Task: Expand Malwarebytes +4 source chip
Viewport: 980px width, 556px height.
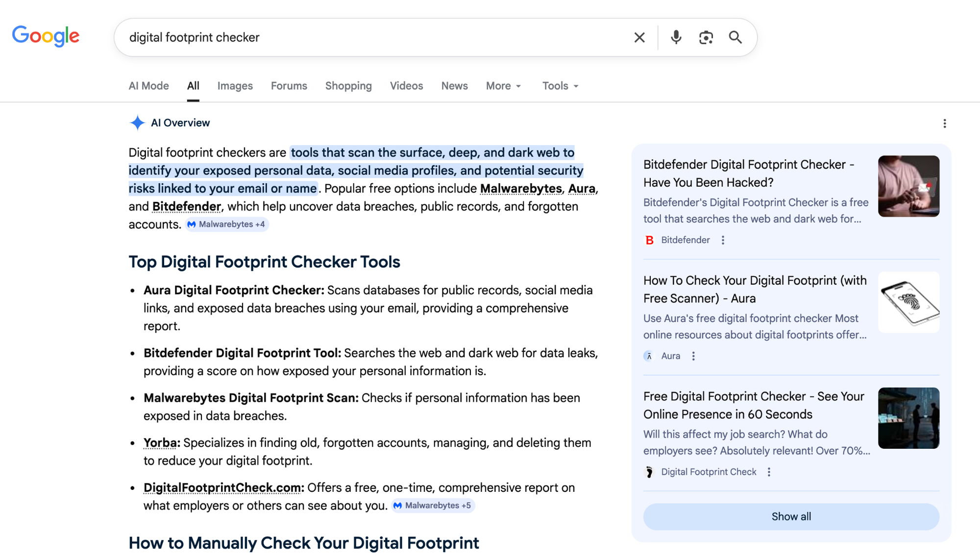Action: coord(227,224)
